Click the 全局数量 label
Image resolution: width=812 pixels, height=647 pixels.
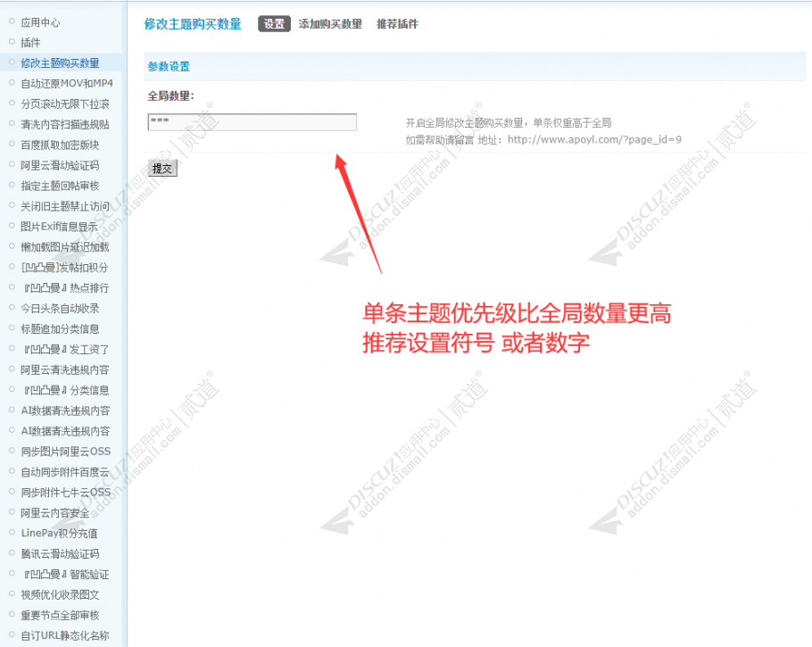click(171, 95)
